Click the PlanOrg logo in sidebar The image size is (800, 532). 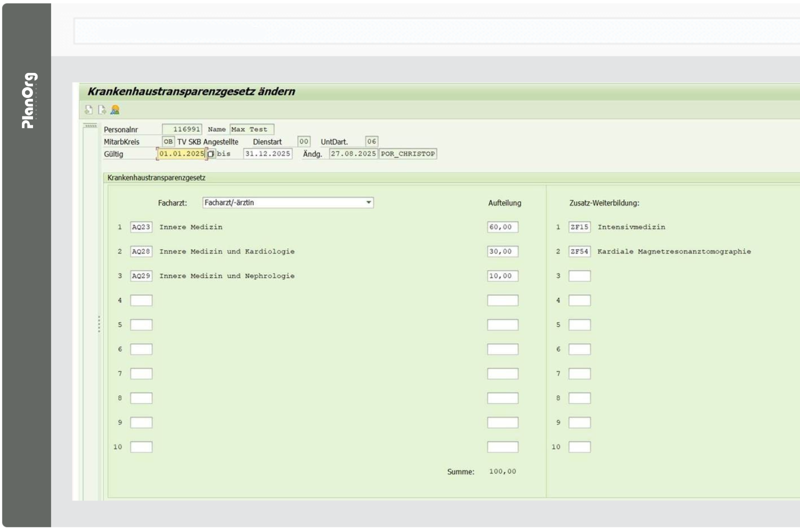tap(29, 100)
